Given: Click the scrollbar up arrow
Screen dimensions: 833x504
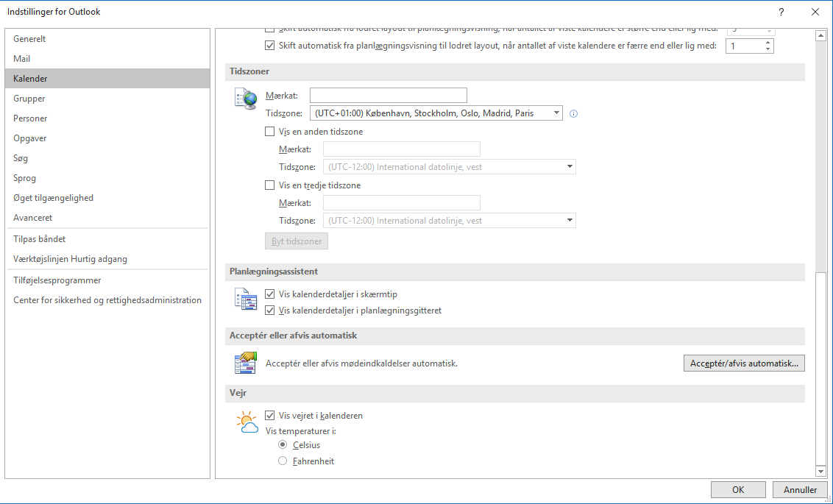Looking at the screenshot, I should coord(820,36).
